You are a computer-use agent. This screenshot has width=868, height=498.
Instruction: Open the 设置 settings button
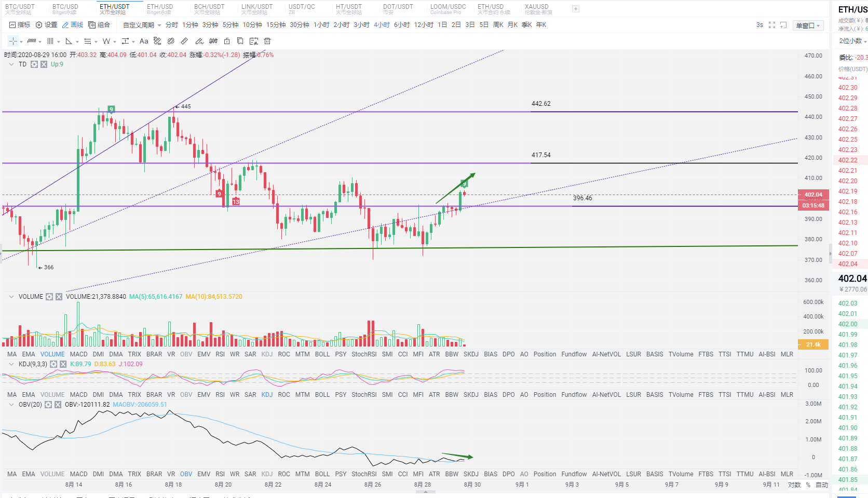tap(46, 25)
